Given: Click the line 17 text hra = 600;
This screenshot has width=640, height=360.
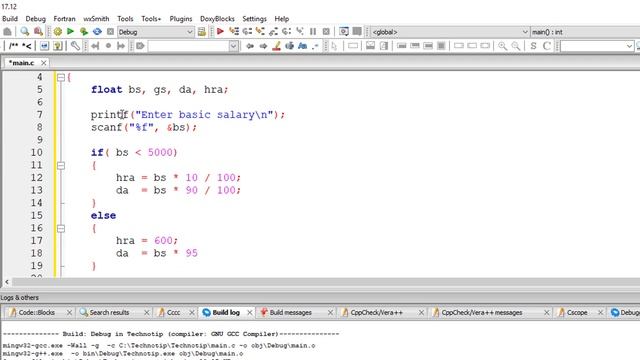Looking at the screenshot, I should [x=147, y=240].
